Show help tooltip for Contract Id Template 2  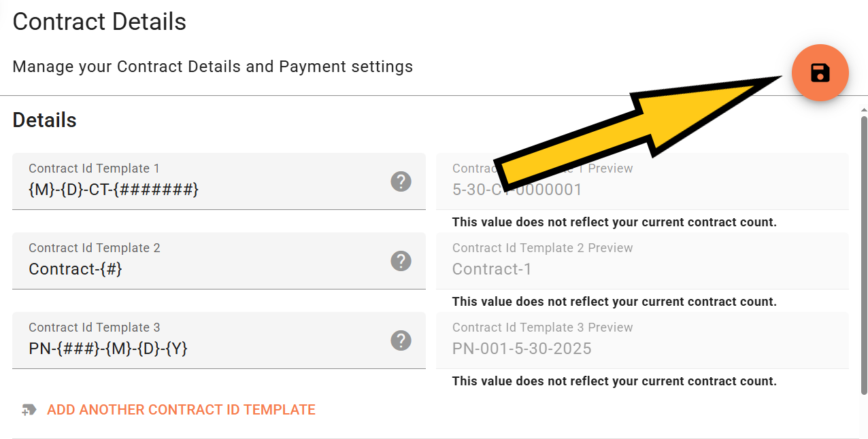point(401,261)
